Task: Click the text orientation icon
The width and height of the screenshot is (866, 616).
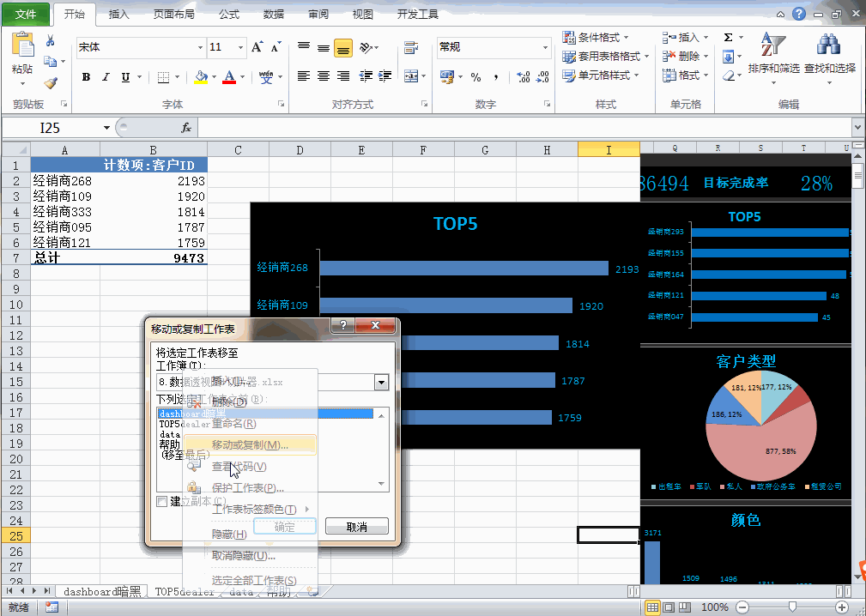Action: (366, 48)
